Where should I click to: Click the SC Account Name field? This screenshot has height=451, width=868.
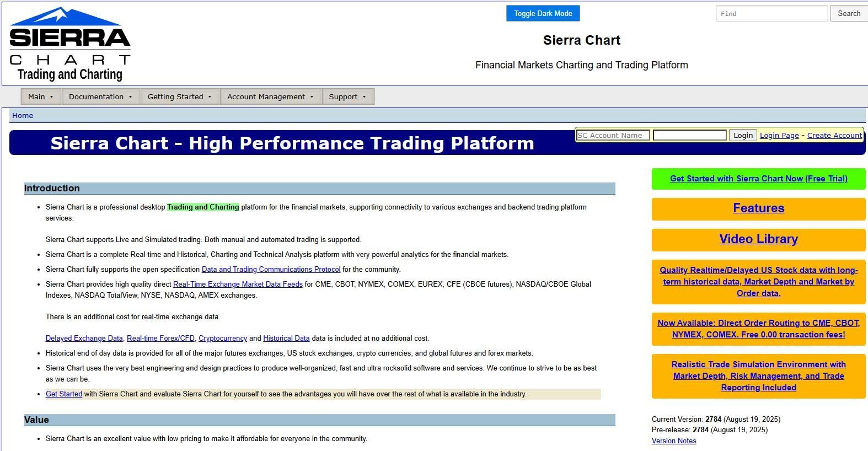pos(613,135)
